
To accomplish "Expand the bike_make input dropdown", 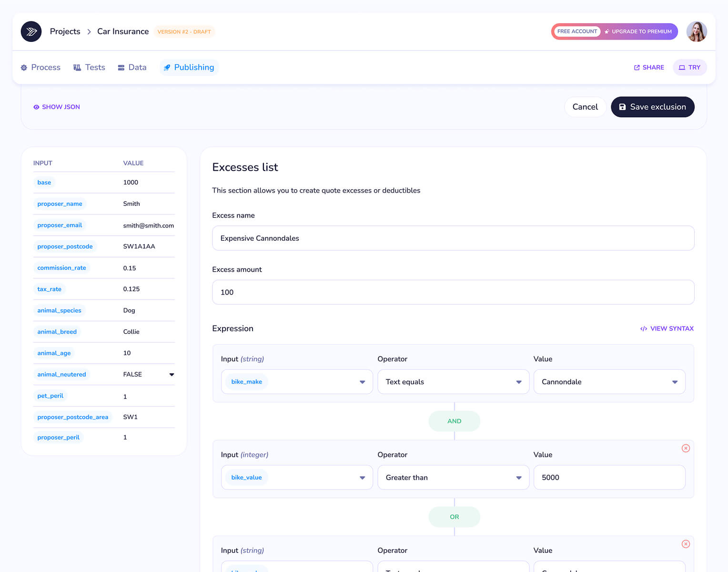I will 297,382.
